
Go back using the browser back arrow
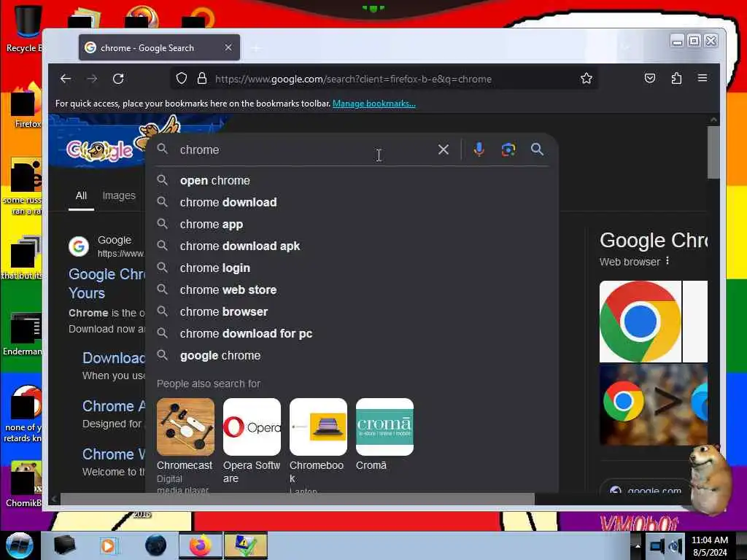point(66,79)
